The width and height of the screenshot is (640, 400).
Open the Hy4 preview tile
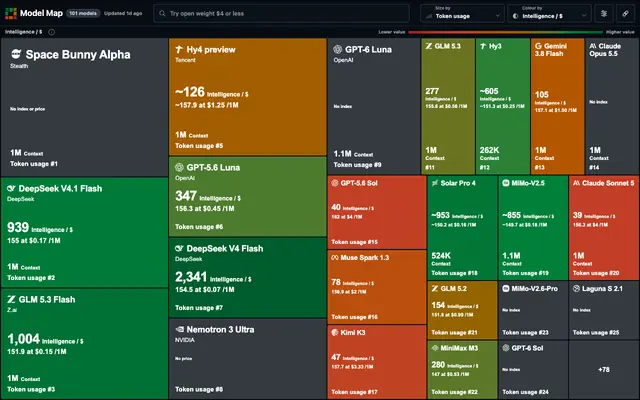pyautogui.click(x=248, y=97)
